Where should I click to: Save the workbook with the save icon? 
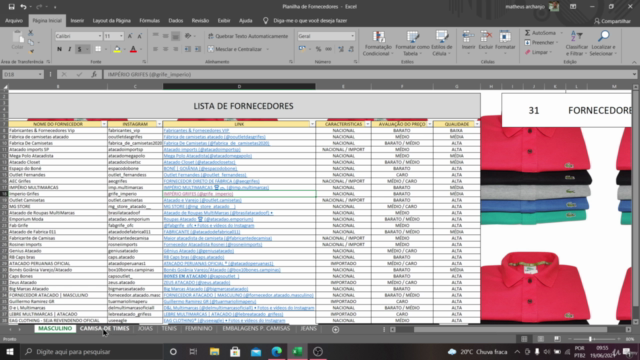point(11,7)
